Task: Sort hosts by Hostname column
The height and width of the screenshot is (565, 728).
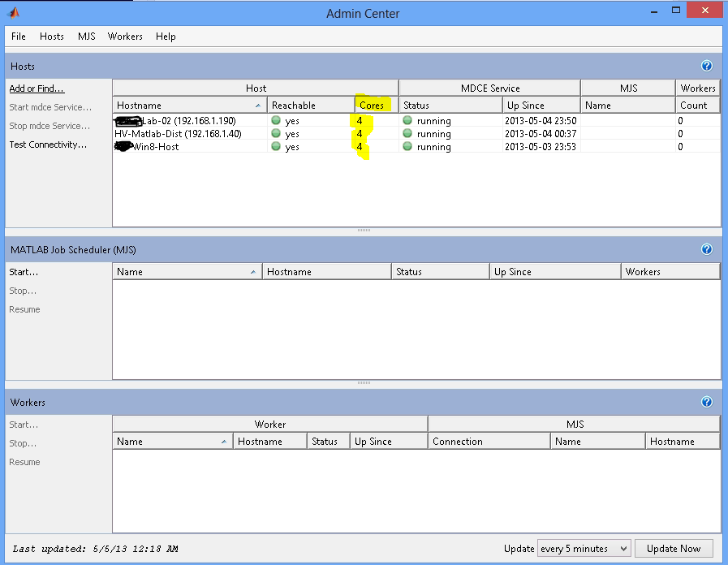Action: coord(189,105)
